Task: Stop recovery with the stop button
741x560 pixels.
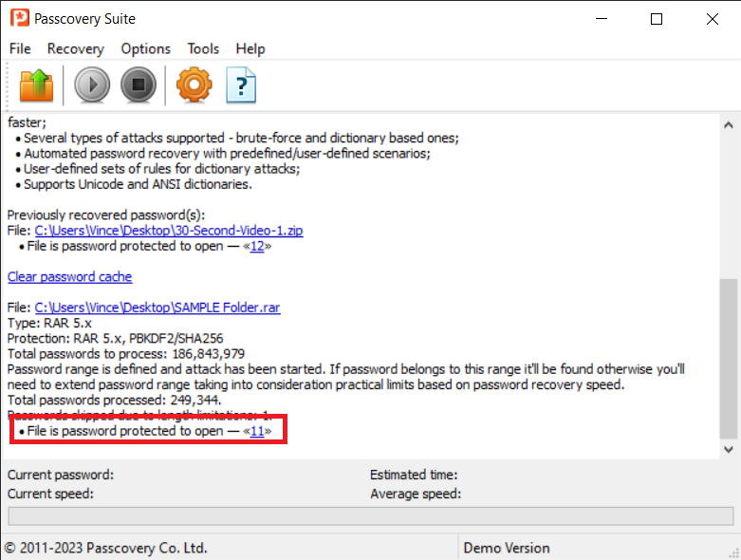Action: tap(139, 85)
